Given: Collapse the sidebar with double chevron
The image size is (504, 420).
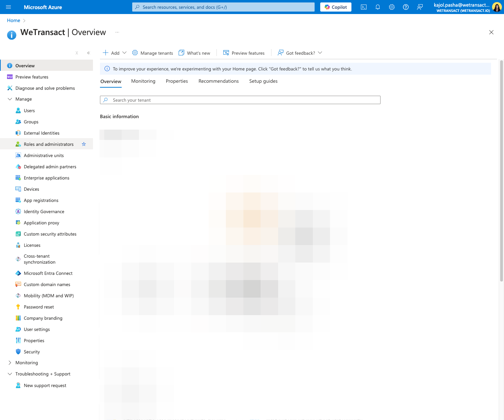Looking at the screenshot, I should 89,53.
